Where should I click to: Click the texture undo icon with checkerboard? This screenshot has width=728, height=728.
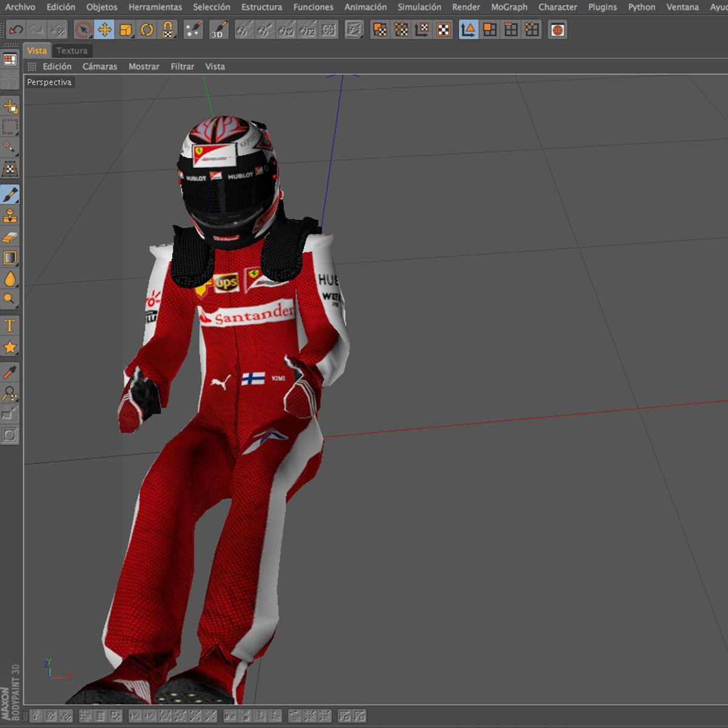[x=58, y=30]
